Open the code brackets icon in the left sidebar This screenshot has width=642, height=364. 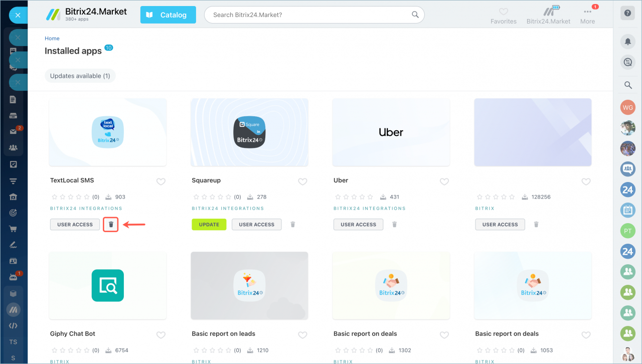(14, 325)
